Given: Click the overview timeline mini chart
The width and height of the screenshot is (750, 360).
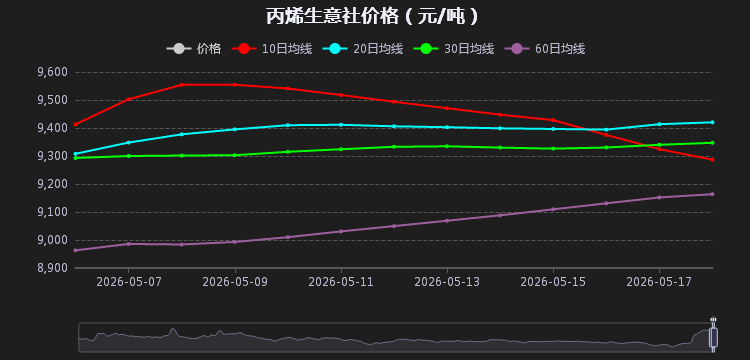Looking at the screenshot, I should coord(395,338).
